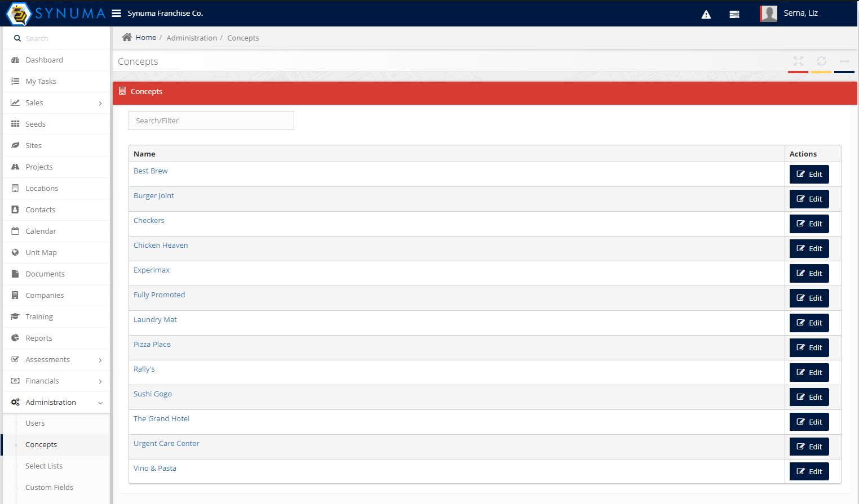The width and height of the screenshot is (859, 504).
Task: Open the Sushi Gogo link
Action: click(153, 394)
